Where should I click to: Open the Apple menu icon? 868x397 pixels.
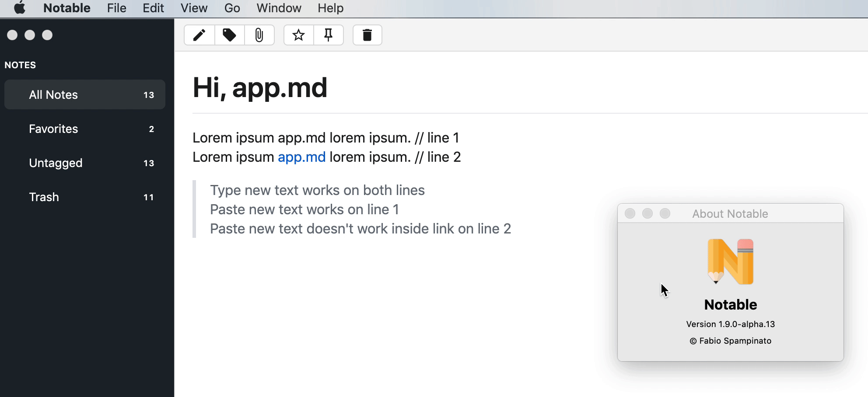19,8
